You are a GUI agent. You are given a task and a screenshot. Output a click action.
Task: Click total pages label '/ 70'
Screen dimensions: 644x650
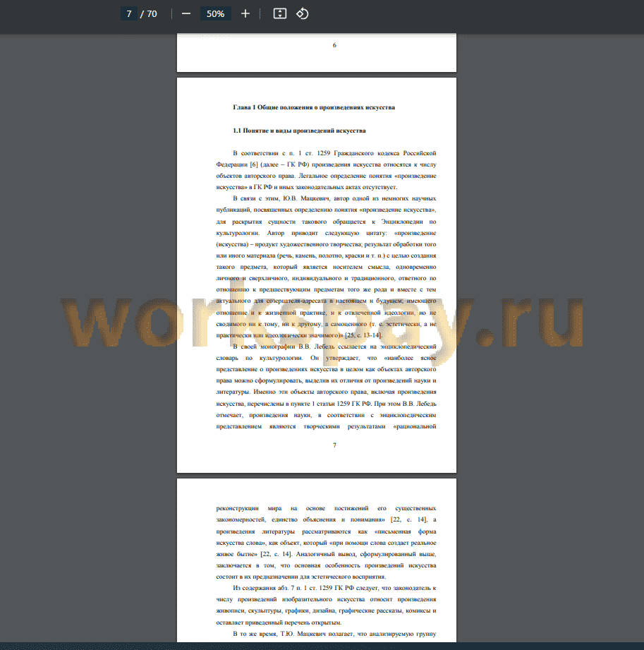[x=148, y=13]
